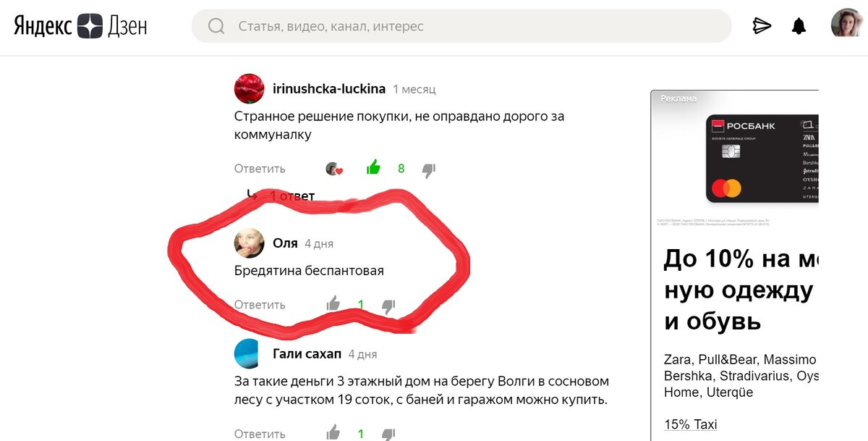Viewport: 868px width, 441px height.
Task: Reply to irinushcka-luckina's comment
Action: (x=260, y=169)
